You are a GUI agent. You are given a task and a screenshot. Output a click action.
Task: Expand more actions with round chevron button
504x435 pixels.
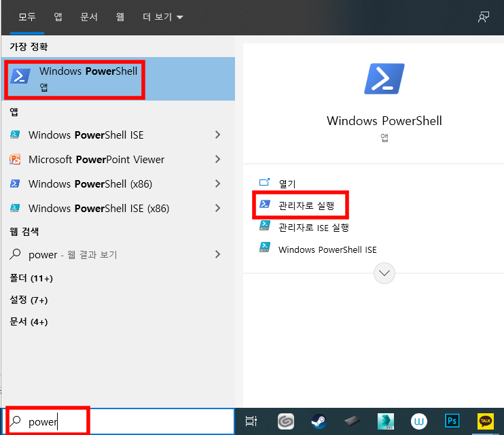pos(384,273)
